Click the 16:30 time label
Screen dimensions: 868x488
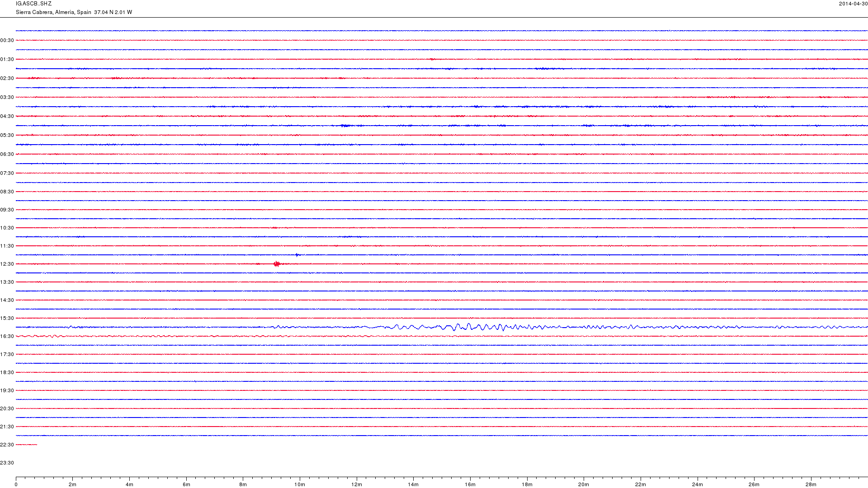(7, 336)
